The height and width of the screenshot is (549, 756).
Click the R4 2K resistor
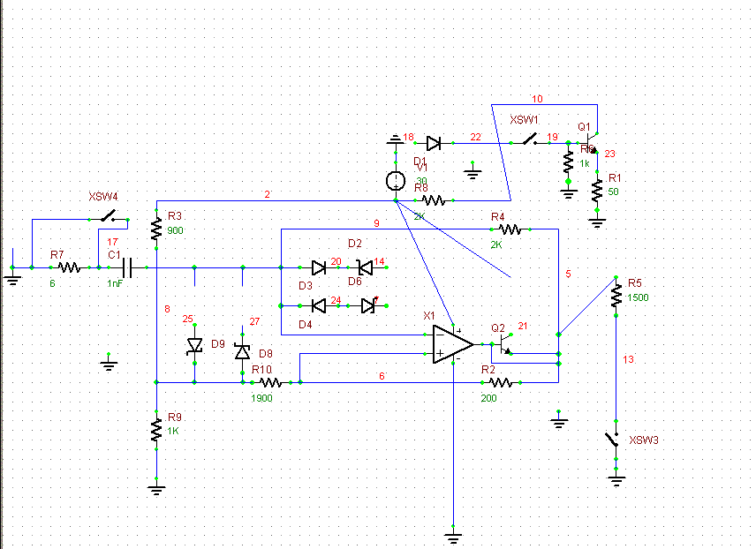click(x=510, y=229)
